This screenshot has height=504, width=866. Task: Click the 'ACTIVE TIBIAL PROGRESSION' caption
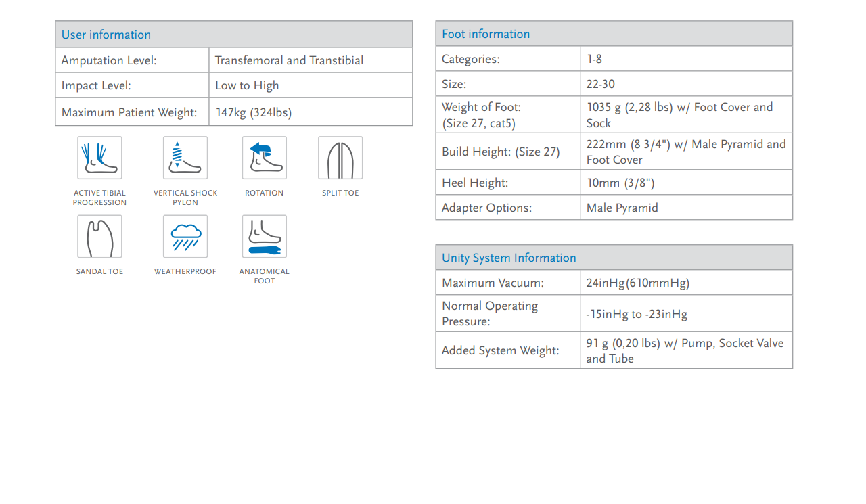coord(99,198)
